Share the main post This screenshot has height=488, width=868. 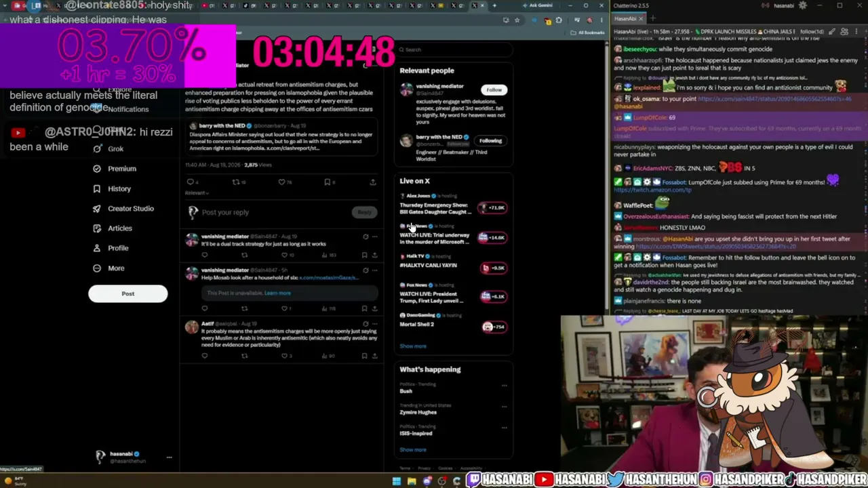click(x=372, y=182)
